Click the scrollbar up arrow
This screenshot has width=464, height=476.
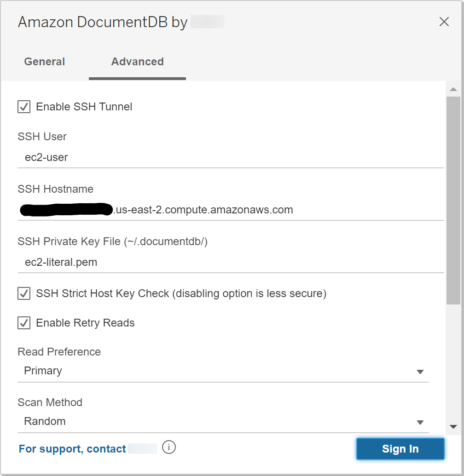click(x=453, y=89)
